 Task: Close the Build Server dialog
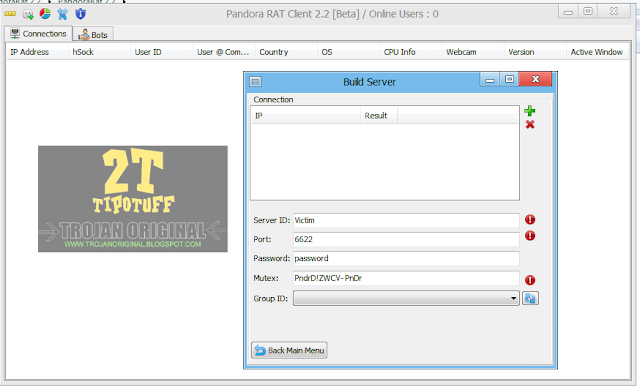pos(535,79)
